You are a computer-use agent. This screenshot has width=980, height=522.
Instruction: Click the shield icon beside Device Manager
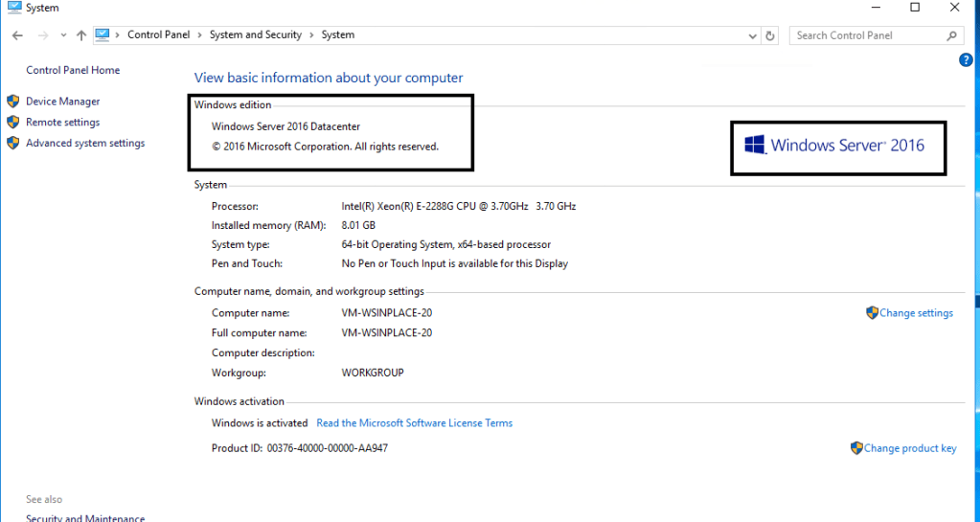coord(13,102)
